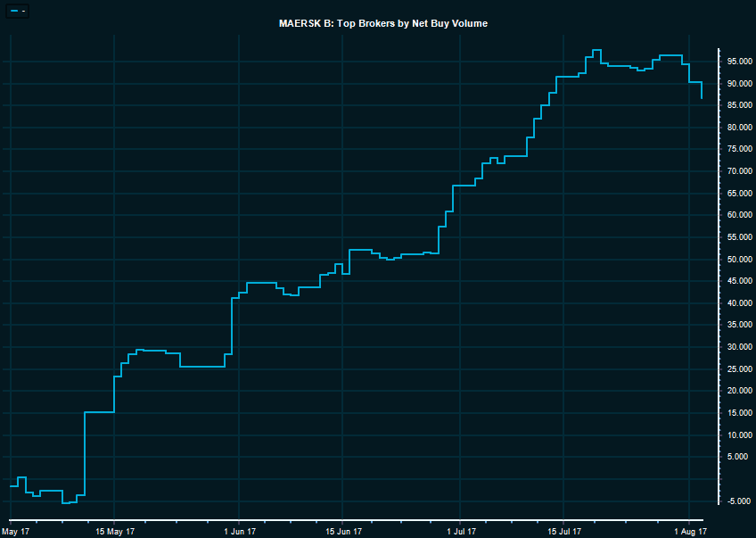Click the 1 Jun 17 date label

(x=238, y=532)
